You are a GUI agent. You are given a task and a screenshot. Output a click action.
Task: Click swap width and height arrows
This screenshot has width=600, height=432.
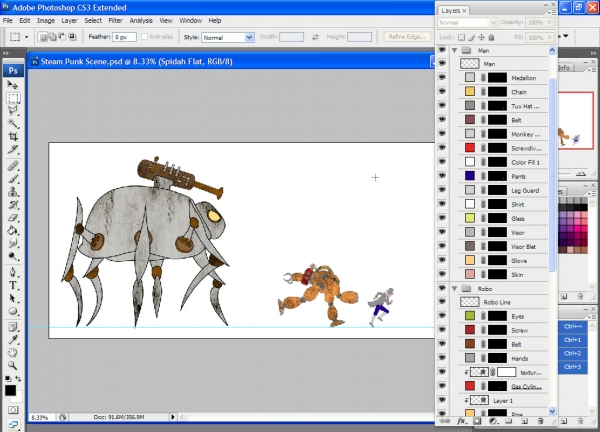(x=315, y=37)
